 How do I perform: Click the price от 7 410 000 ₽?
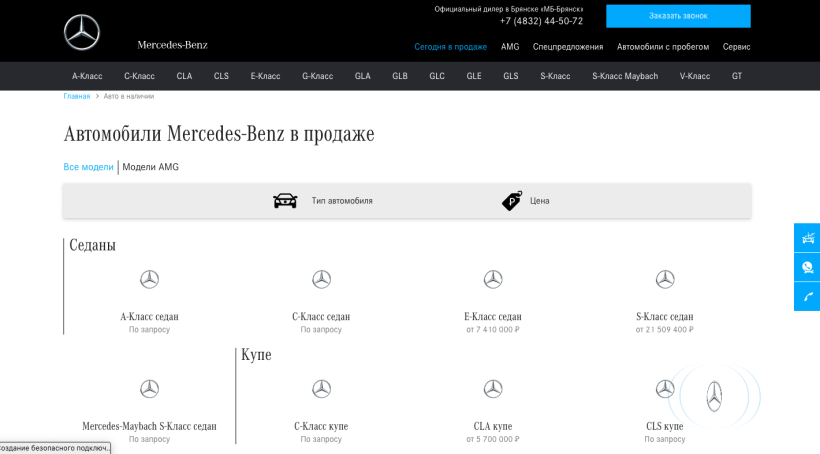493,330
